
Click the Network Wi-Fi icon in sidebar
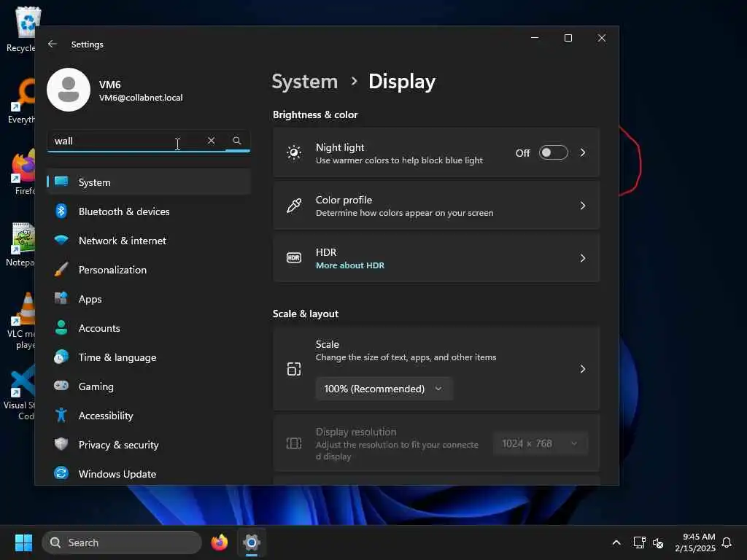point(61,240)
